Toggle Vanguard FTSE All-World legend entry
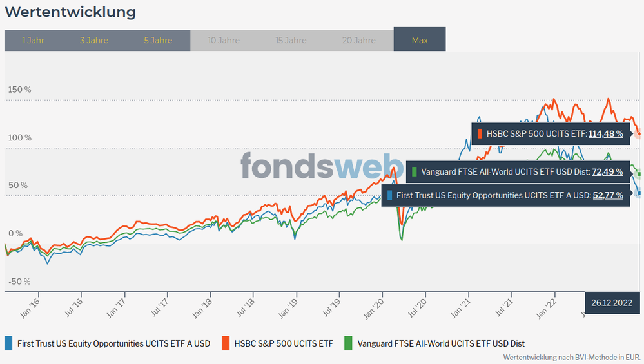The width and height of the screenshot is (644, 364). pos(441,343)
